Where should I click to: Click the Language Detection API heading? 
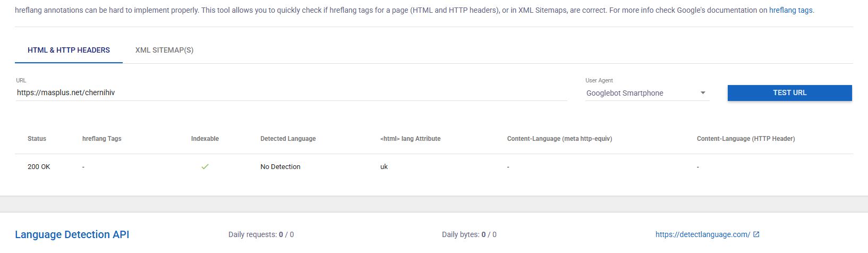[x=72, y=234]
